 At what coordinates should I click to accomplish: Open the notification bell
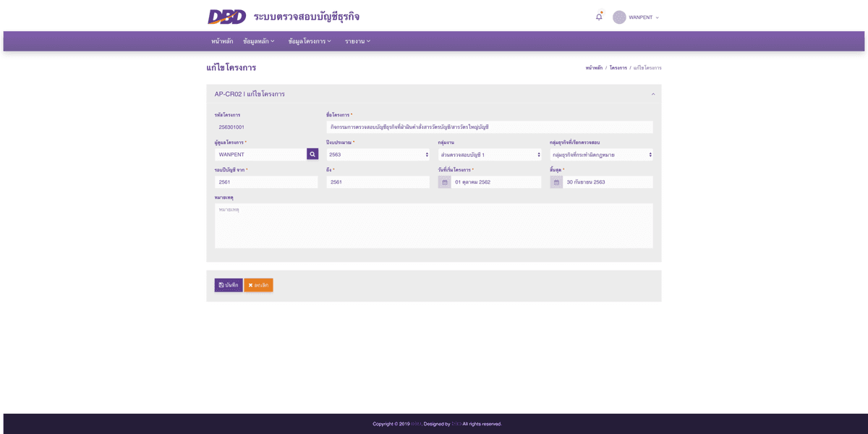[599, 17]
